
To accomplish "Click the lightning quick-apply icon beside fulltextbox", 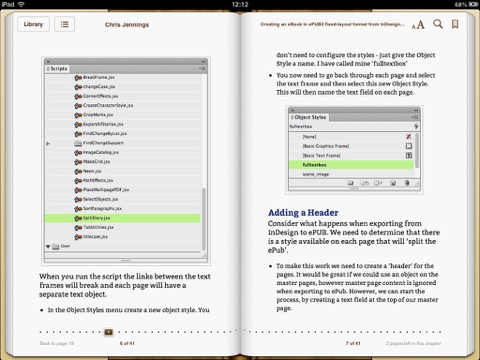I will click(416, 126).
